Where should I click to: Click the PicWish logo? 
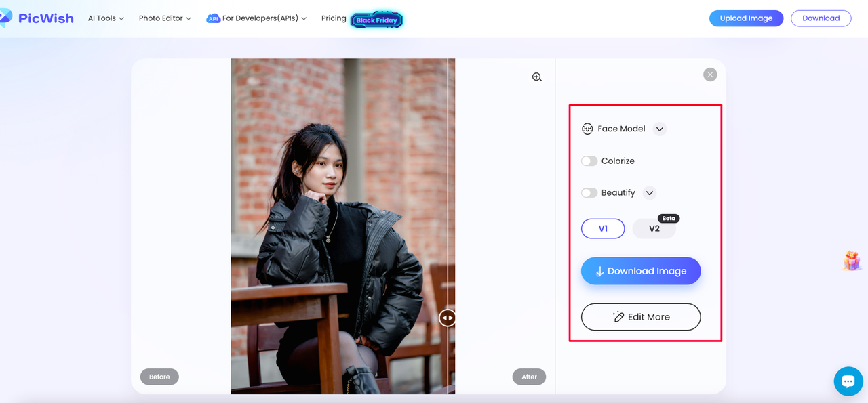pyautogui.click(x=37, y=18)
